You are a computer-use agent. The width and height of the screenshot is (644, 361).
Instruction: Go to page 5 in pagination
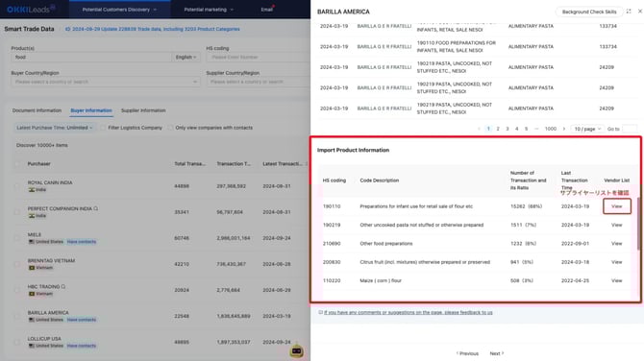click(526, 129)
